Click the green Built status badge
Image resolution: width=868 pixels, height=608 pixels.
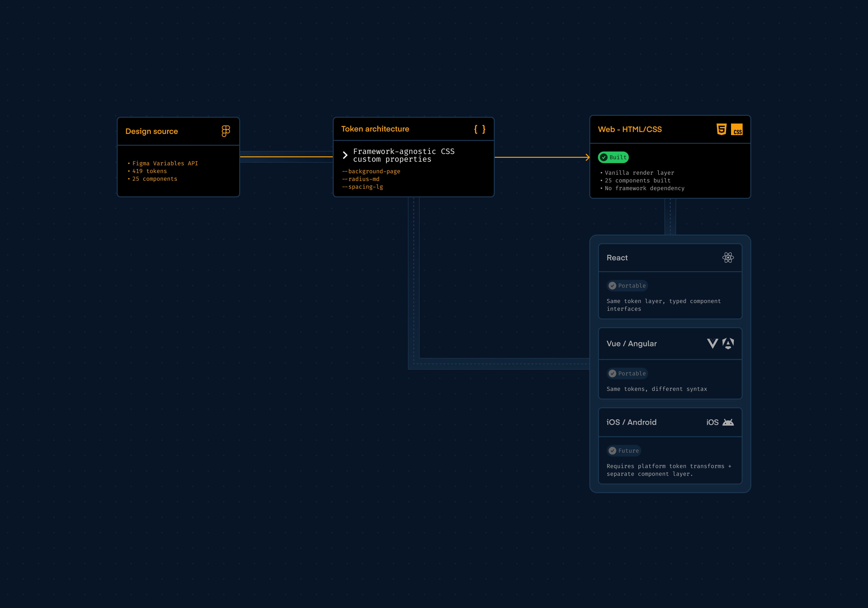613,157
